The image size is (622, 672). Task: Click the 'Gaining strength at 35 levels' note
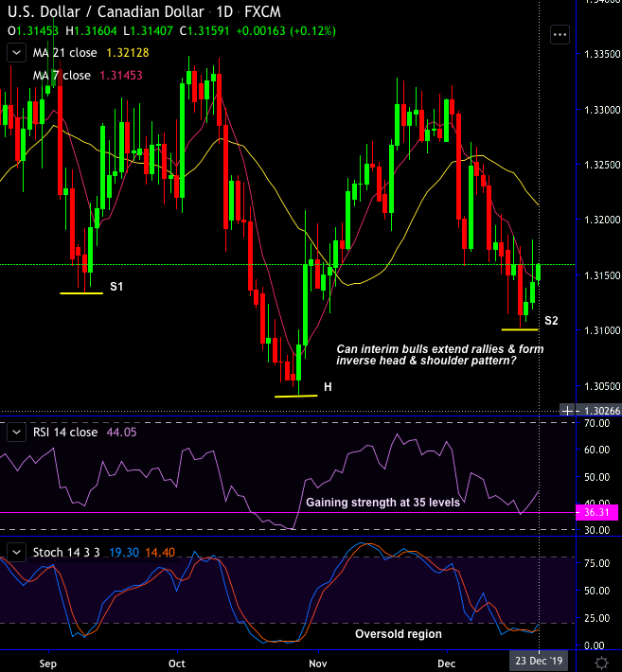[382, 503]
